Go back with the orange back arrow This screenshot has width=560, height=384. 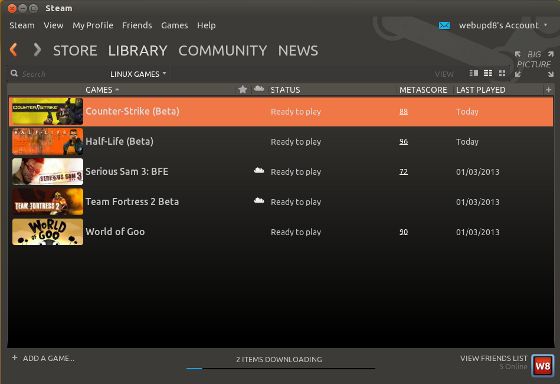click(14, 50)
